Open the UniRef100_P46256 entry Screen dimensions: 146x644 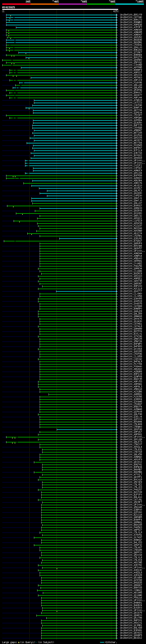pos(131,266)
